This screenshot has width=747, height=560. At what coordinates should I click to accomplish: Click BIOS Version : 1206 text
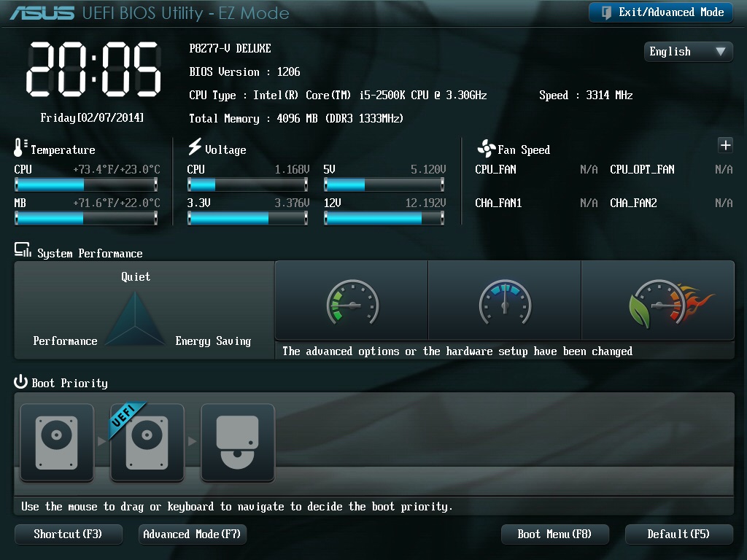coord(244,72)
